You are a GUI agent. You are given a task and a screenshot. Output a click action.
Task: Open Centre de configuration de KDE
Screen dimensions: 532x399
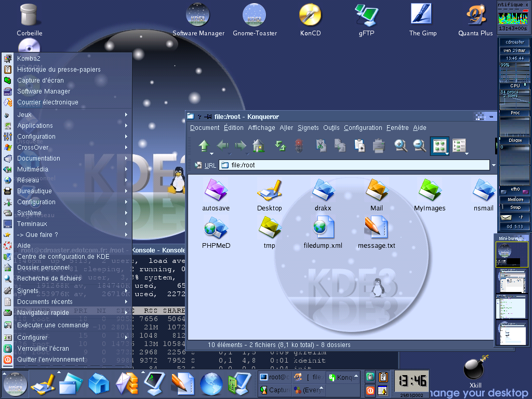(67, 257)
